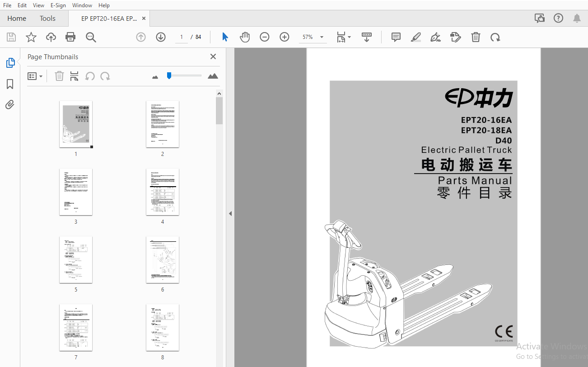Click the Save file icon
The height and width of the screenshot is (367, 588).
tap(11, 37)
